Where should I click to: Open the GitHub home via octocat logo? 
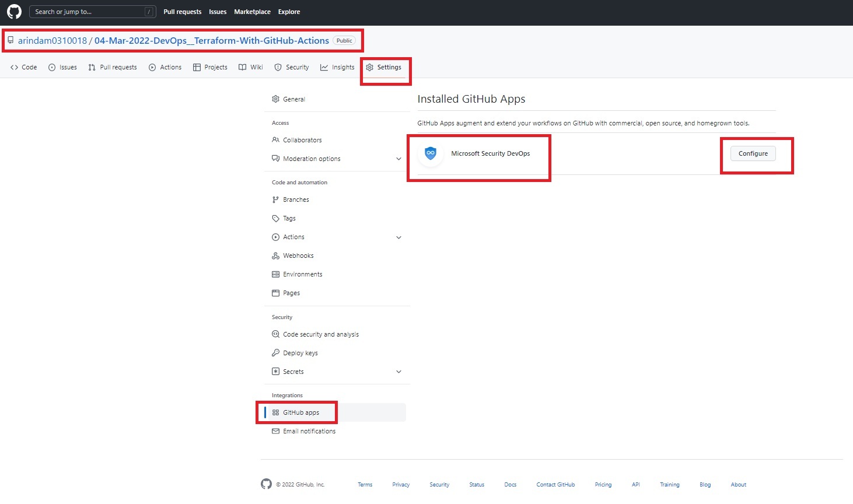tap(13, 12)
